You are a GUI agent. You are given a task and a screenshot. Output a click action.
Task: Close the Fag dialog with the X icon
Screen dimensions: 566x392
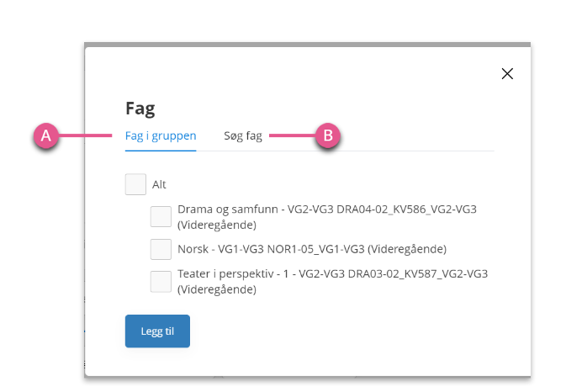tap(507, 74)
